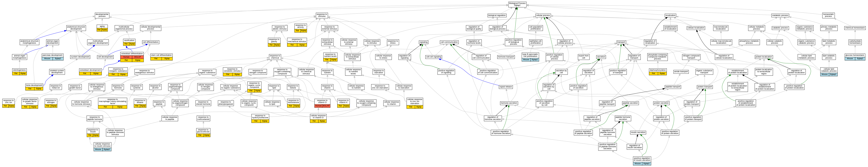Viewport: 868px width, 167px height.
Task: Select the 'export from cell' node
Action: coord(584,57)
